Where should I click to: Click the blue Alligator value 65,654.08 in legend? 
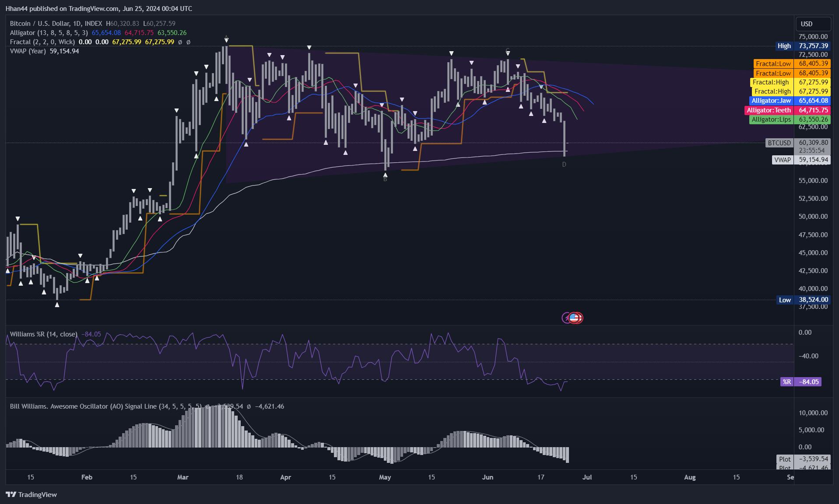click(106, 33)
